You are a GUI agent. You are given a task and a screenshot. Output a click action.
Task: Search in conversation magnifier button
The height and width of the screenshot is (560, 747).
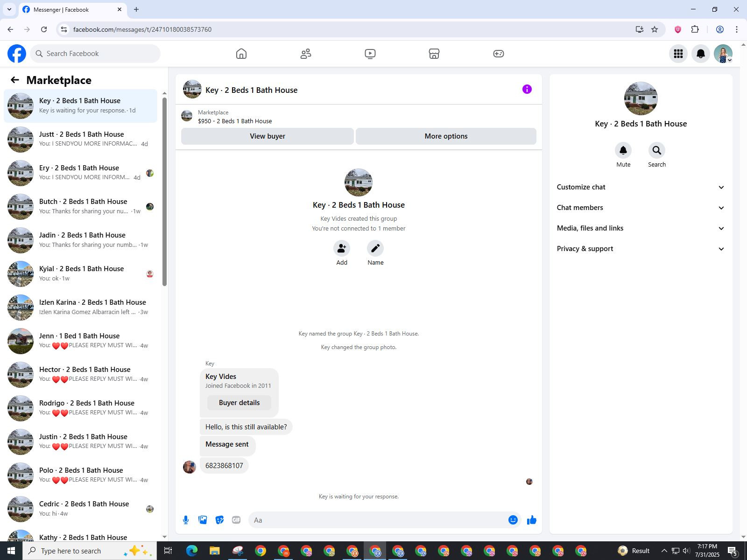[x=657, y=150]
